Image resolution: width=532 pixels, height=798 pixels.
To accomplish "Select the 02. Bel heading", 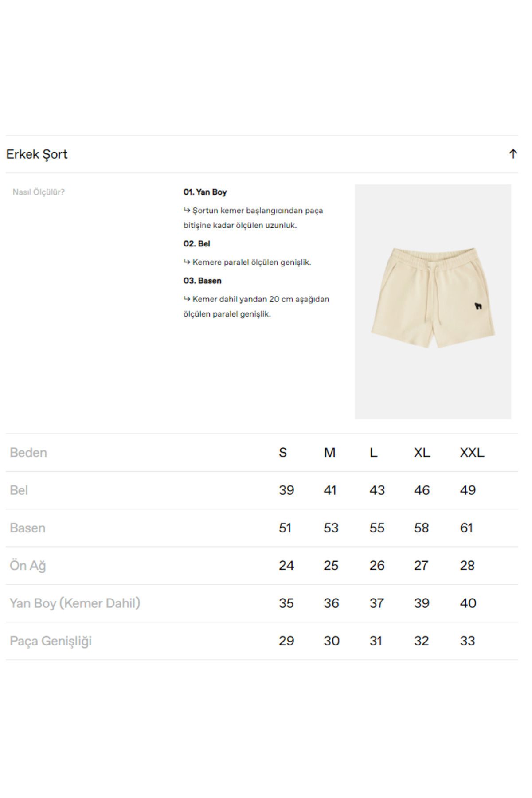I will [197, 244].
